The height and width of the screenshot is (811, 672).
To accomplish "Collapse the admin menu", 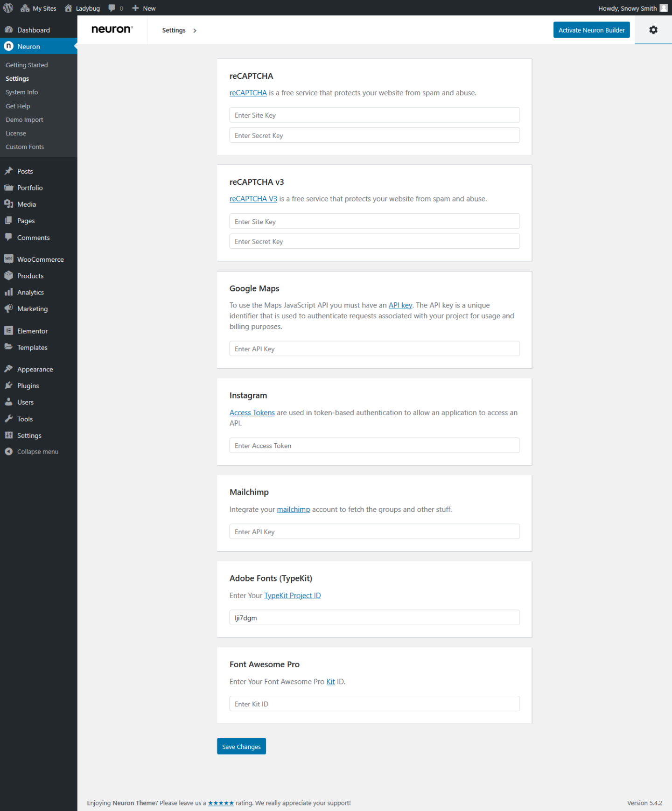I will [x=32, y=452].
